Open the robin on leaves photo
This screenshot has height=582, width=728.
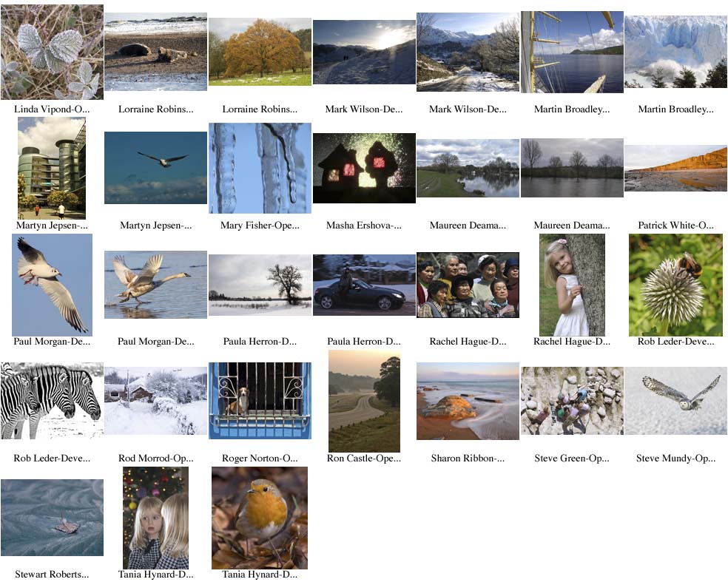click(x=260, y=518)
